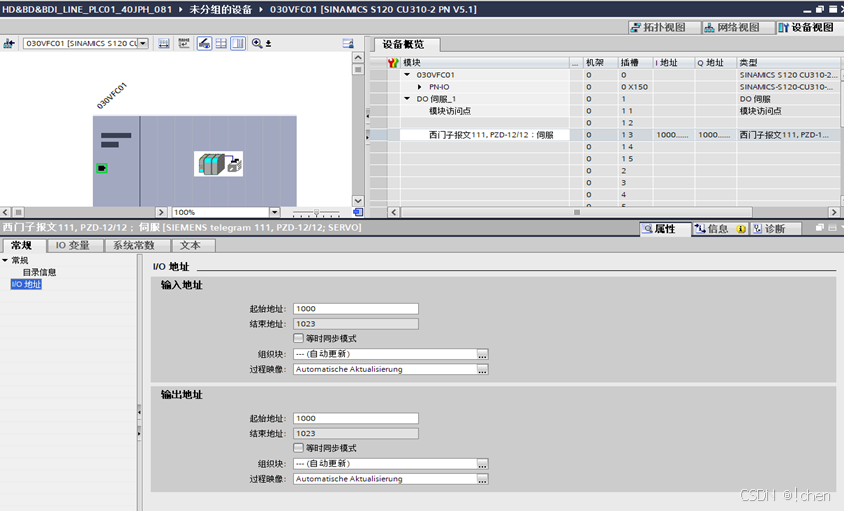The image size is (844, 511).
Task: Open the 信息 inspector tab
Action: click(718, 229)
